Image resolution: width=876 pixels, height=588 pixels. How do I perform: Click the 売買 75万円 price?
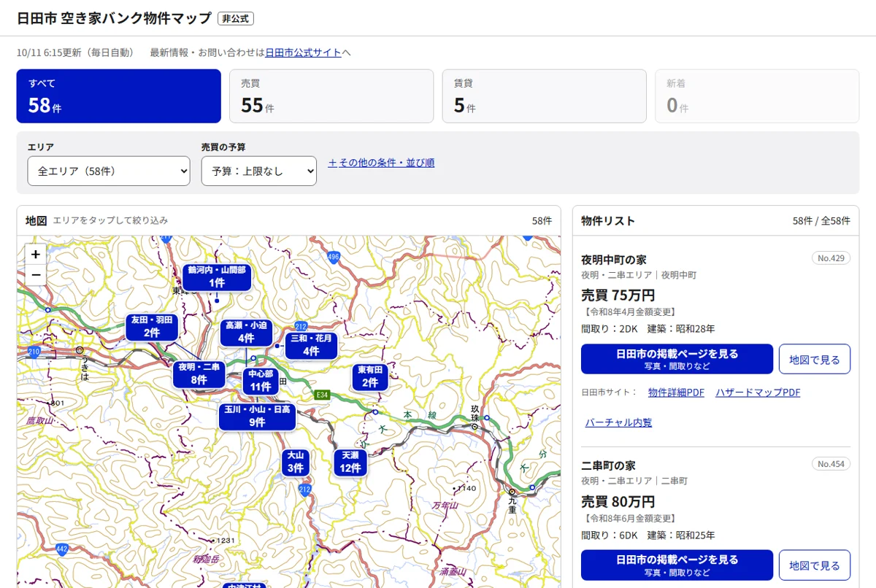pos(618,295)
